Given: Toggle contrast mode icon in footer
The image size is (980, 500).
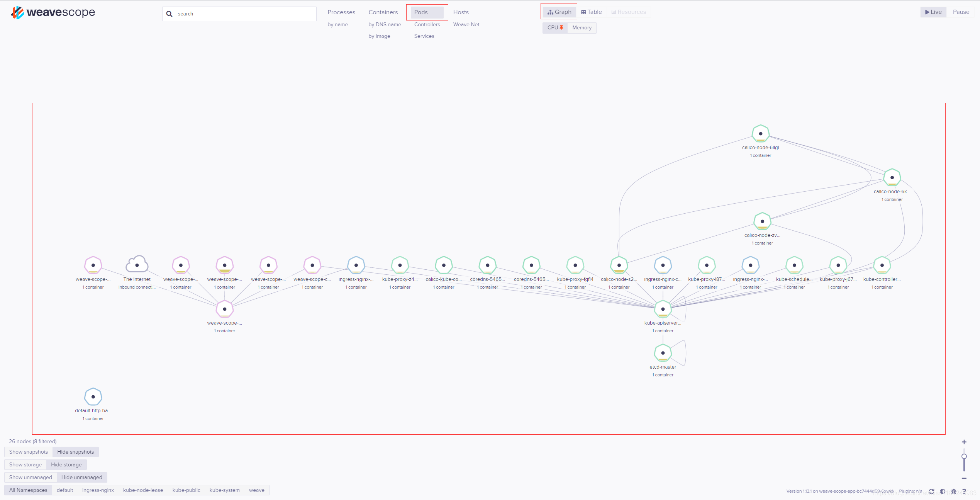Looking at the screenshot, I should (943, 491).
